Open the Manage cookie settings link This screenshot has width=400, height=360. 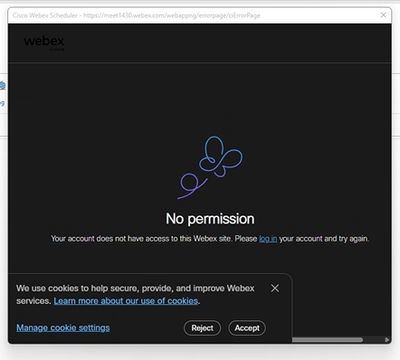click(63, 328)
